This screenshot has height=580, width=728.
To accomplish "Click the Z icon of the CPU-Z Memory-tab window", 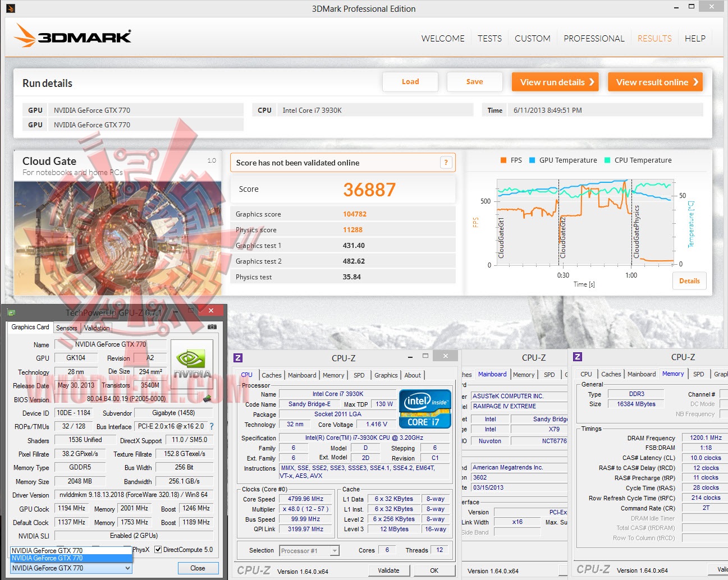I will click(578, 357).
